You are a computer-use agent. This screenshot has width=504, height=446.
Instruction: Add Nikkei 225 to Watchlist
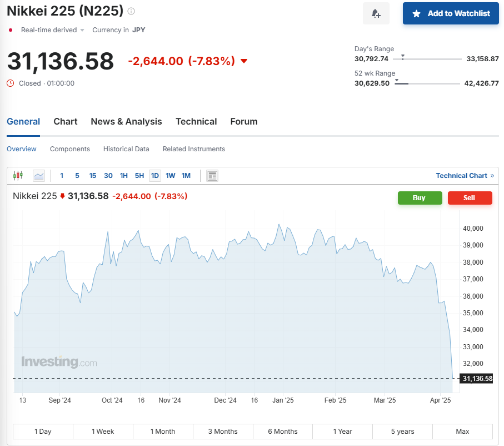click(451, 13)
